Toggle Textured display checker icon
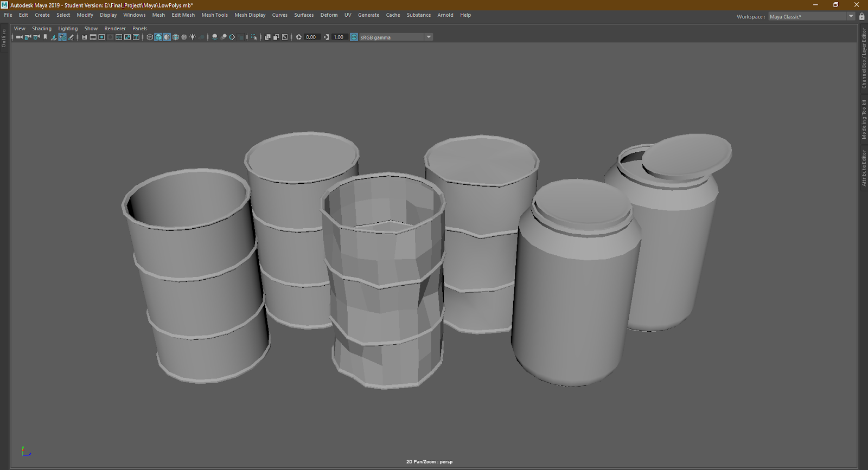 (x=184, y=37)
